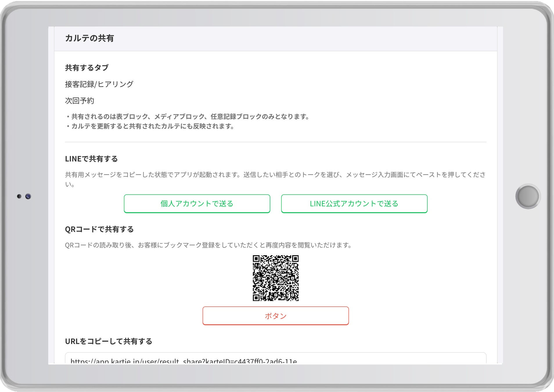Click the 共有するタブ heading

click(x=87, y=68)
